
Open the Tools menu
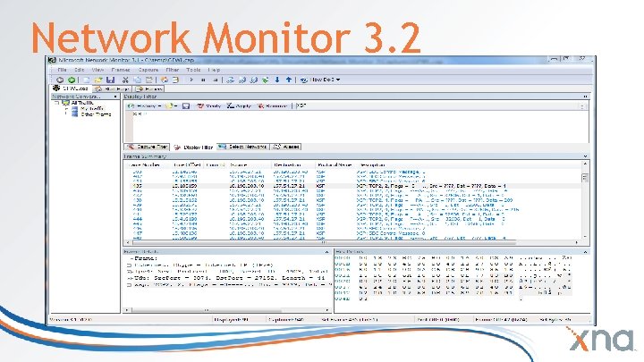[193, 70]
